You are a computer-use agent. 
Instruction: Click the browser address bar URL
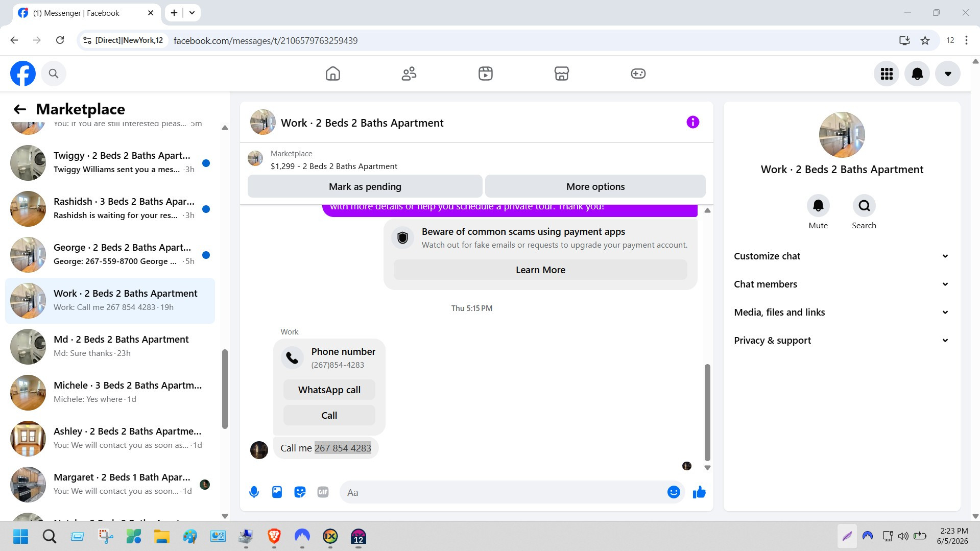266,40
